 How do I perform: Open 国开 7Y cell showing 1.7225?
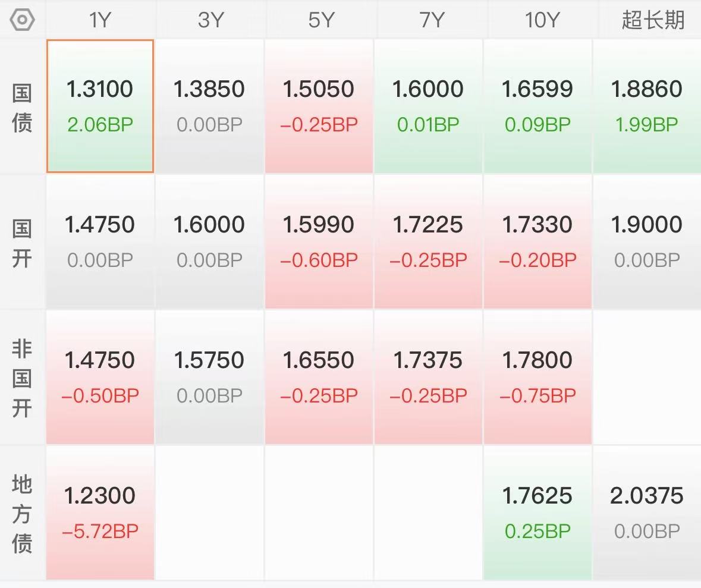pos(428,241)
